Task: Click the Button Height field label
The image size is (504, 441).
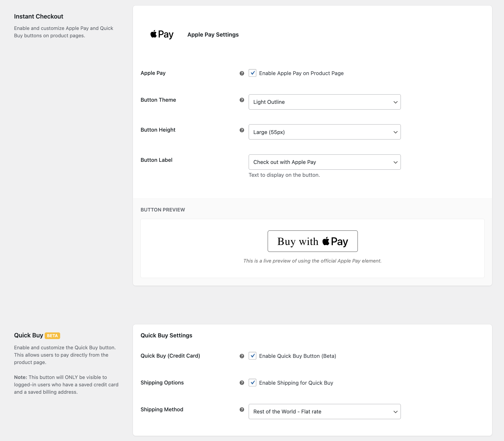Action: 158,130
